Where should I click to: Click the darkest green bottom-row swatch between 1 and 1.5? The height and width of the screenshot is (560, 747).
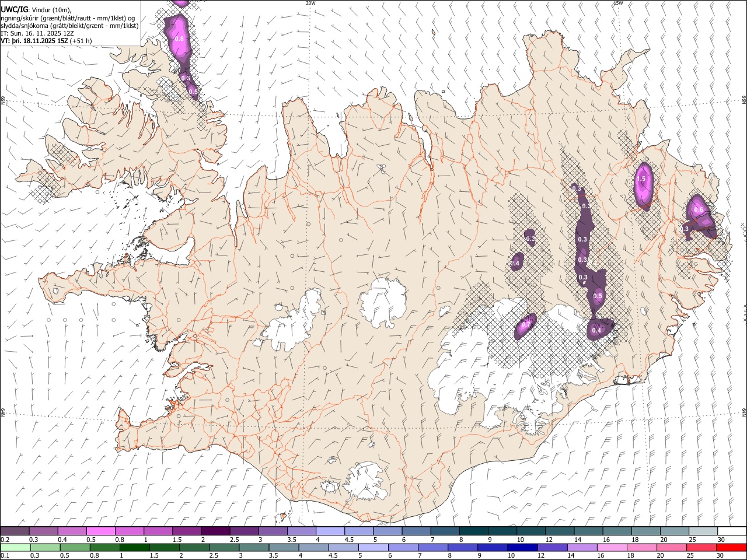[x=135, y=547]
